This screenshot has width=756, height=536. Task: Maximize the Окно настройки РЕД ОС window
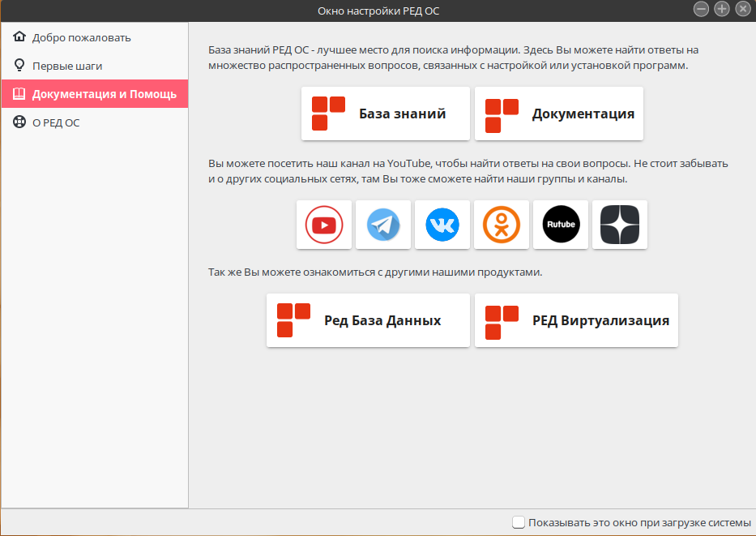pyautogui.click(x=722, y=9)
